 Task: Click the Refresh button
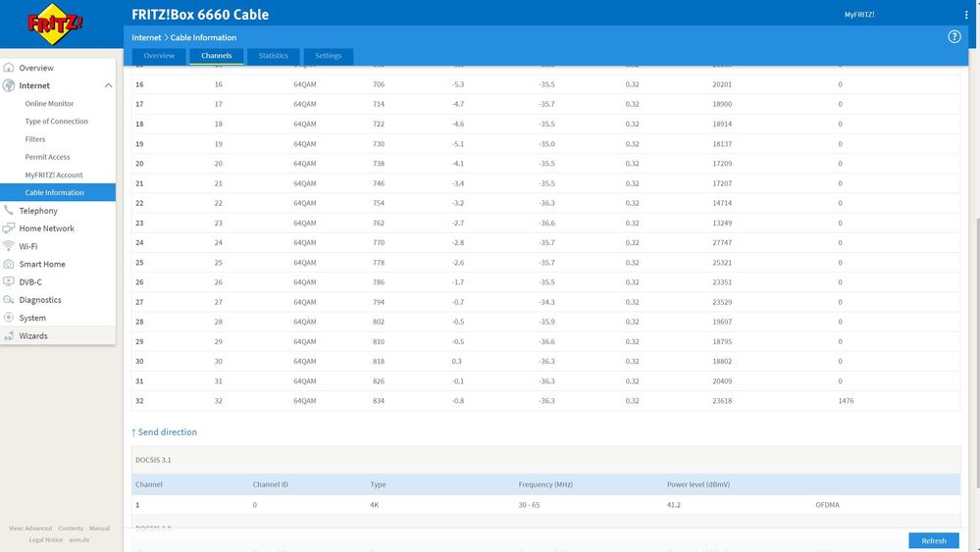[934, 541]
